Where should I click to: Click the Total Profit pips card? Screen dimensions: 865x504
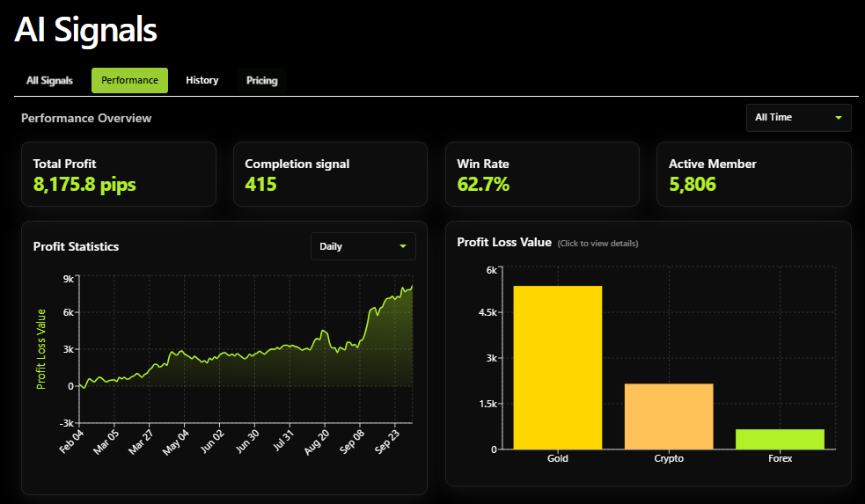click(x=118, y=174)
